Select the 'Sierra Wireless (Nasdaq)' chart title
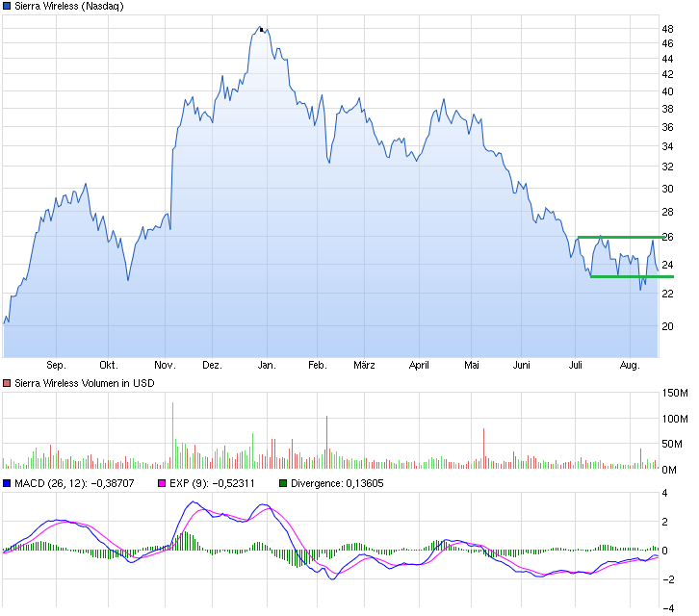The width and height of the screenshot is (699, 616). [x=69, y=7]
